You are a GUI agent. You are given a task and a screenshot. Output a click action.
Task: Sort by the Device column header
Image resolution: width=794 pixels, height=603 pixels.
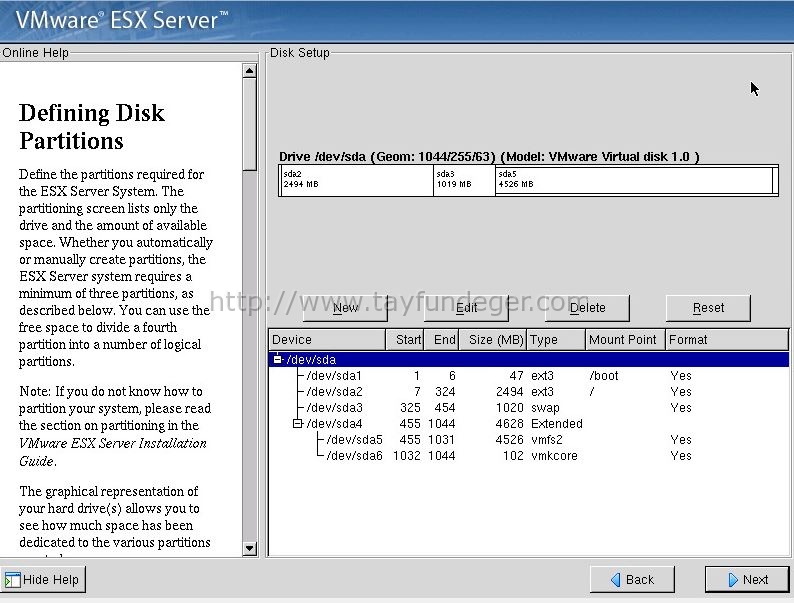pyautogui.click(x=327, y=340)
